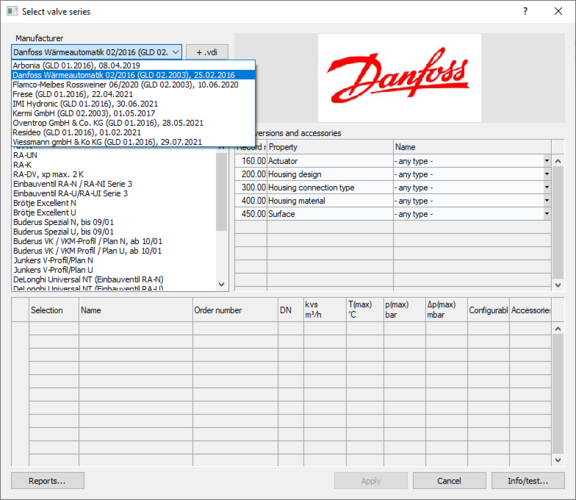576x500 pixels.
Task: Open Reports dialog
Action: point(48,481)
